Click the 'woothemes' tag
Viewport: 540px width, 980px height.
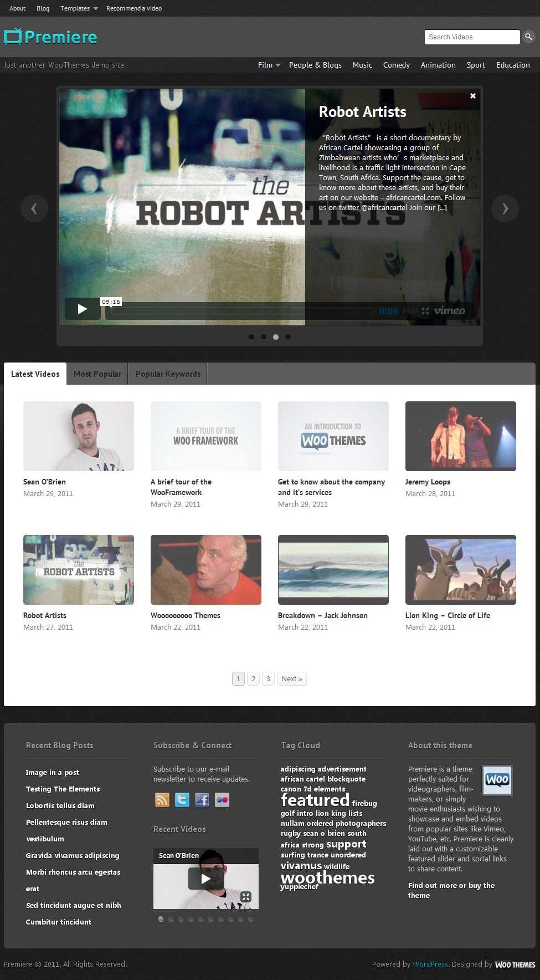[328, 878]
